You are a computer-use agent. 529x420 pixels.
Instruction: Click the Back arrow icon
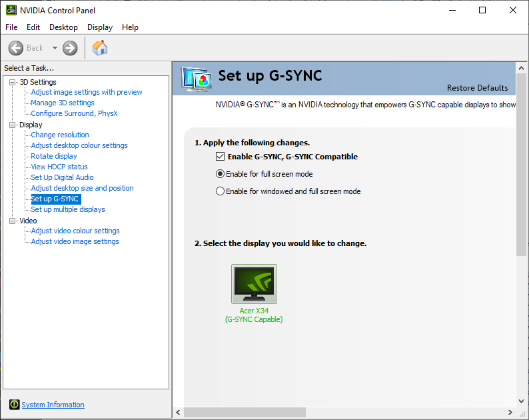[x=16, y=48]
